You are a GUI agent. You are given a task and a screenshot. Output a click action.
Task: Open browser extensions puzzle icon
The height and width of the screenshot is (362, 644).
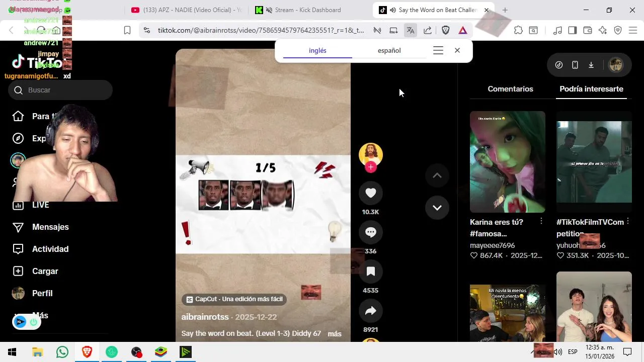(518, 30)
